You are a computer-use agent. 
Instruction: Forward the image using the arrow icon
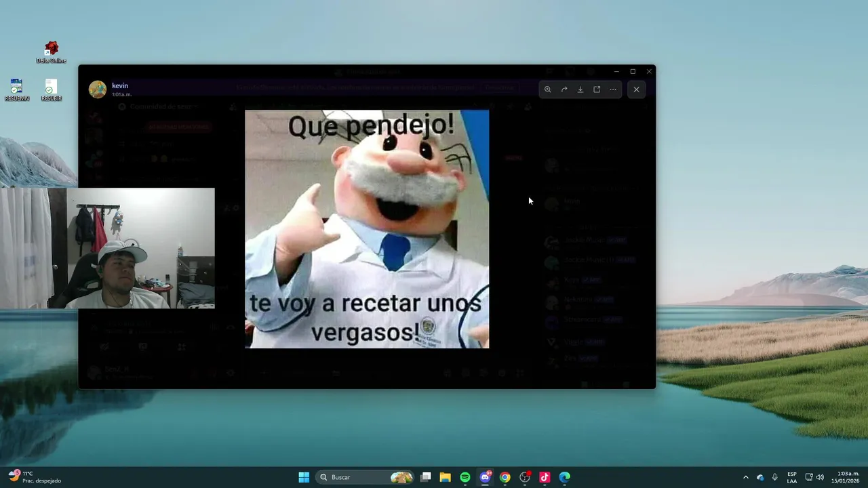click(564, 89)
